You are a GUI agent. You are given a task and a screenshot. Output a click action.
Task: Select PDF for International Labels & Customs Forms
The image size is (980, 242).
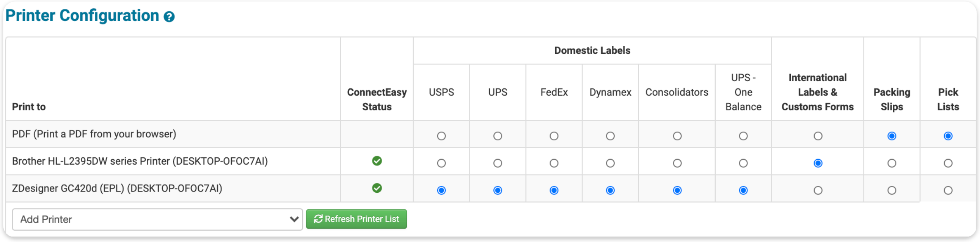pos(818,136)
